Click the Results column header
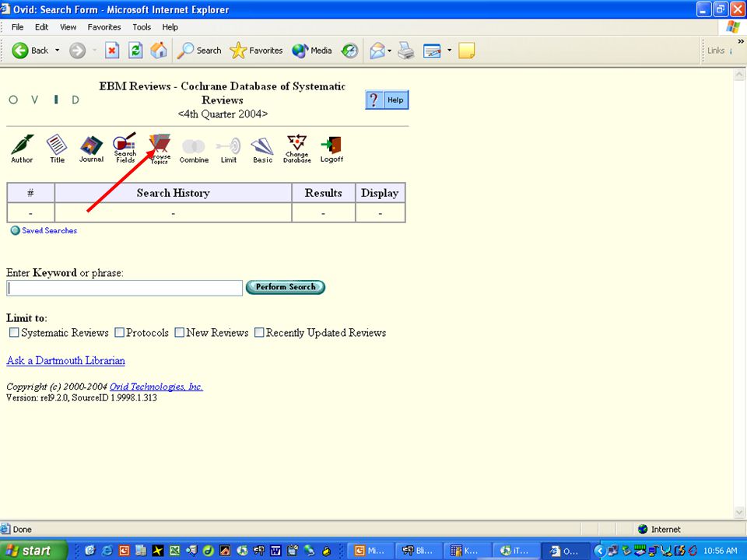 pyautogui.click(x=324, y=193)
